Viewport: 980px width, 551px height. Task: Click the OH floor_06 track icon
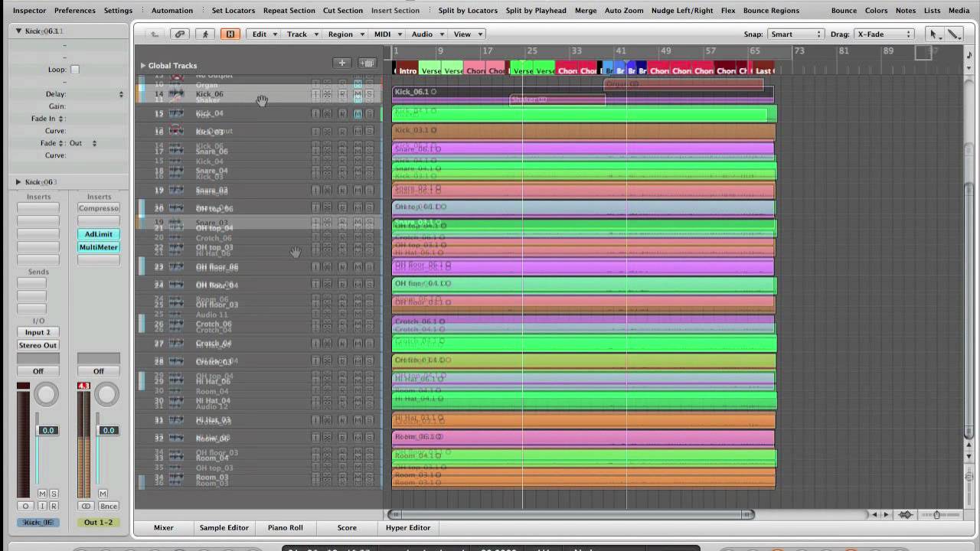click(x=176, y=266)
